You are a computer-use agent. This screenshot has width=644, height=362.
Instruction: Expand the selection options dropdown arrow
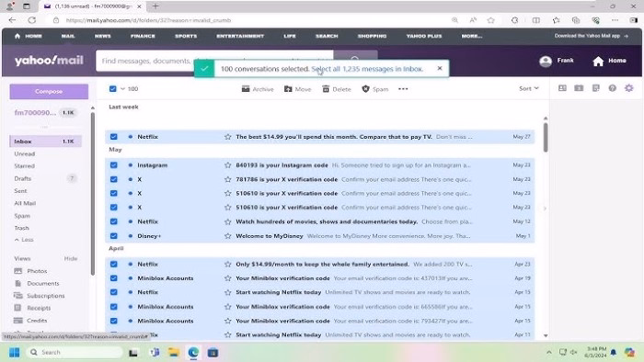click(122, 88)
